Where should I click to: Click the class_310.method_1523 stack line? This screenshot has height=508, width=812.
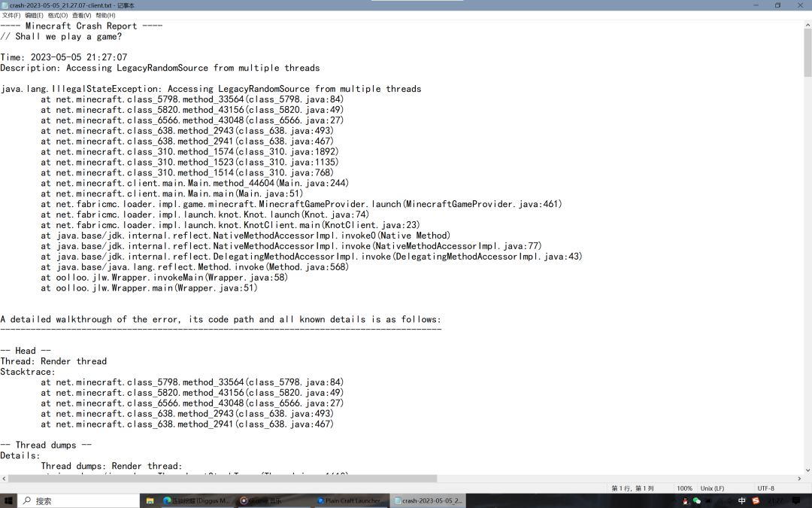point(189,163)
